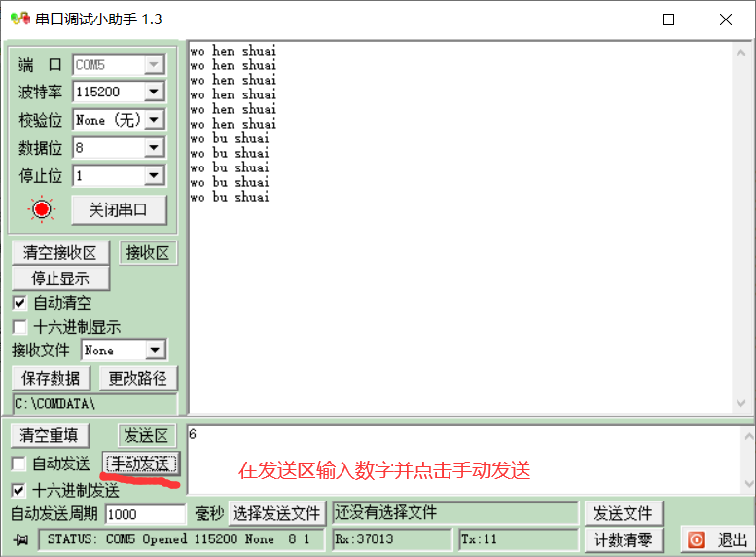Toggle the 自动清空 checkbox
Screen dimensions: 756x557
point(19,303)
